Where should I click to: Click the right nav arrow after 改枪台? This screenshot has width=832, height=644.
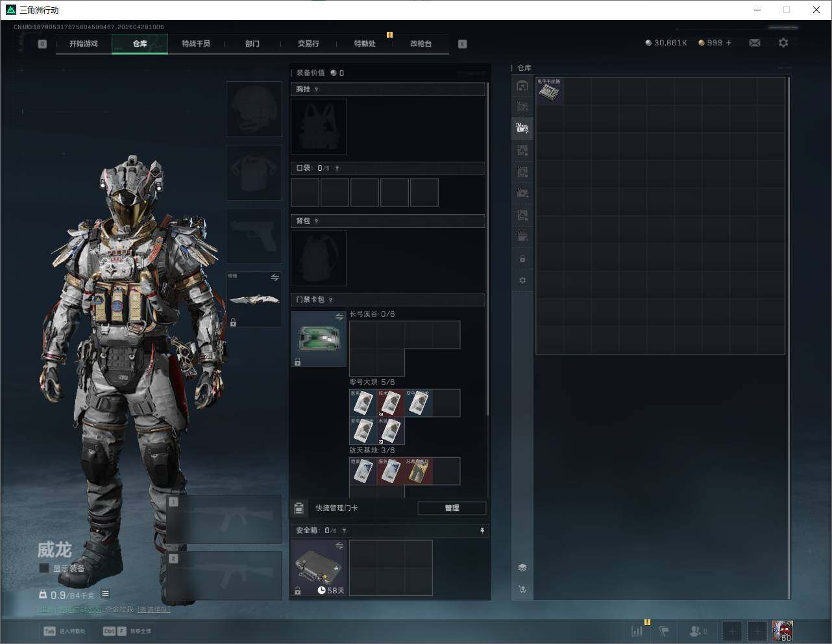coord(463,44)
